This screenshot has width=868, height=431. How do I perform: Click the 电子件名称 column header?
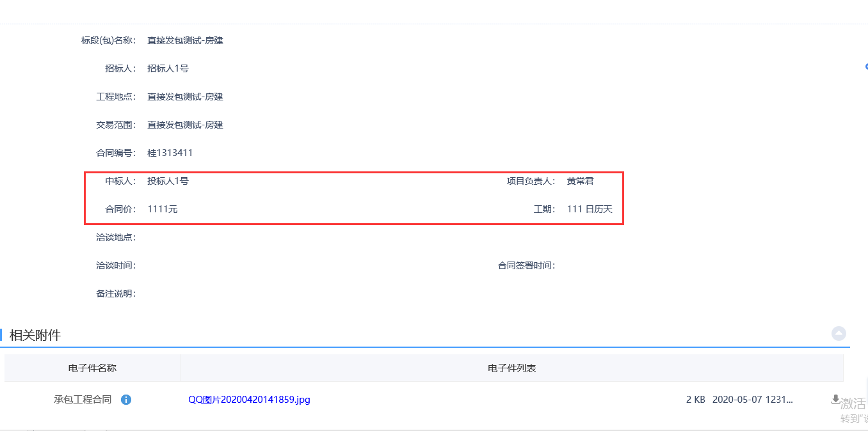[92, 368]
